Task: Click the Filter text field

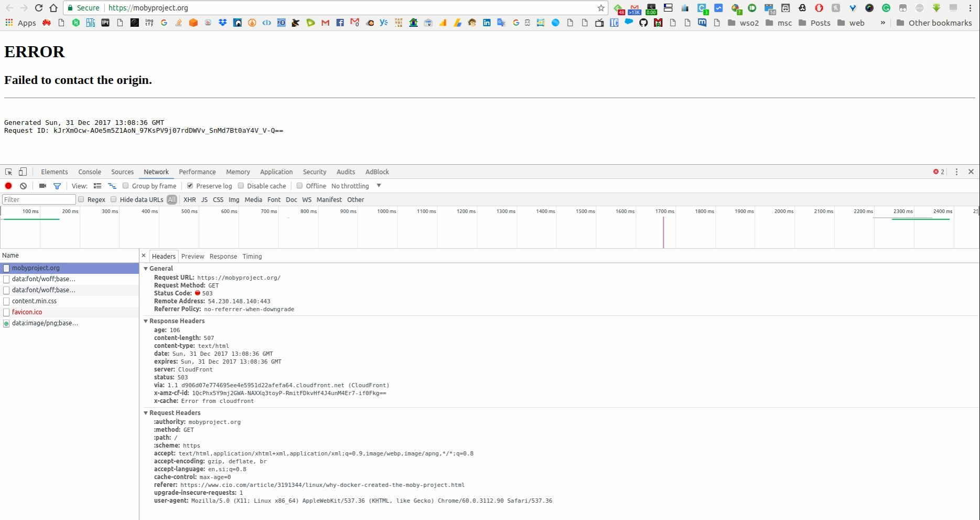Action: [39, 199]
